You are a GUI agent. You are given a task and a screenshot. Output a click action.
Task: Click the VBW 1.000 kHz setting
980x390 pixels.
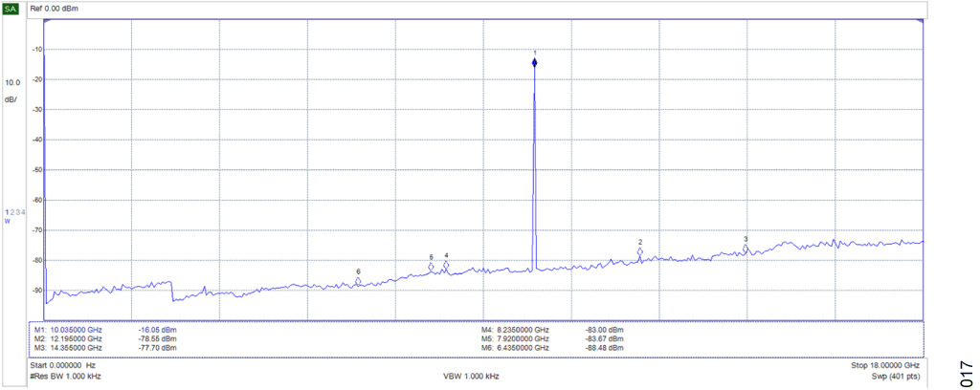click(472, 377)
